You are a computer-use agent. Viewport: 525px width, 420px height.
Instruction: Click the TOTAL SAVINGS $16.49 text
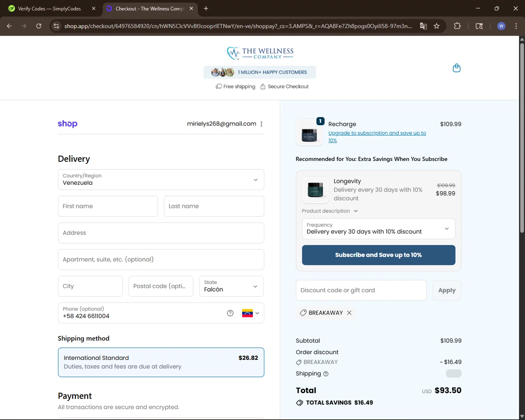tap(339, 403)
